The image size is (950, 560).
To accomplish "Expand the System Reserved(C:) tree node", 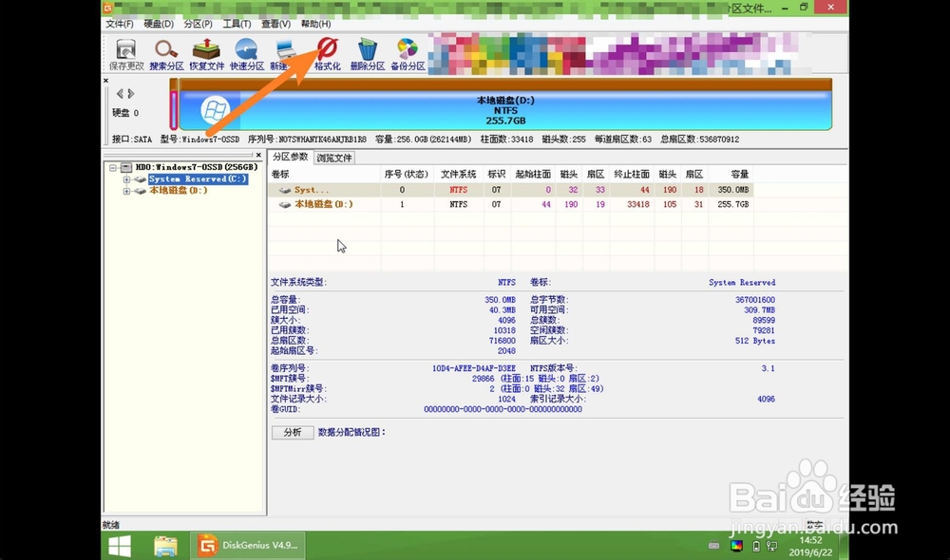I will pos(126,179).
